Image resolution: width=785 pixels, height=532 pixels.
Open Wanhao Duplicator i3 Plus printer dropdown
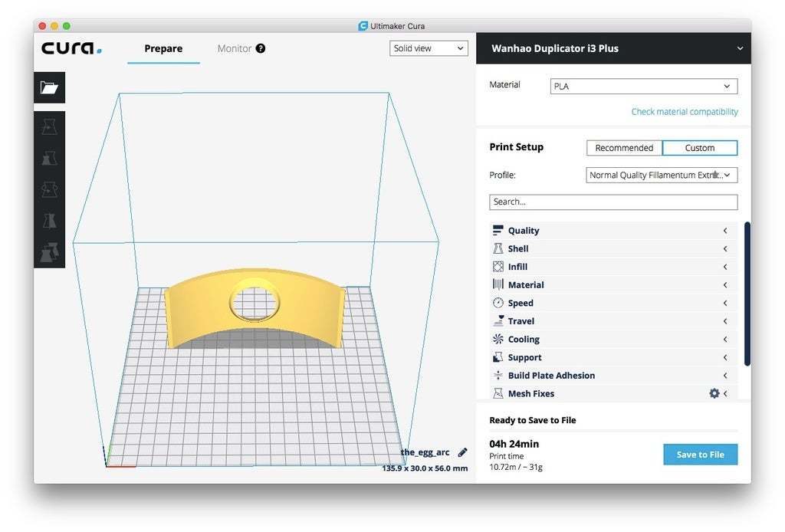pos(613,48)
